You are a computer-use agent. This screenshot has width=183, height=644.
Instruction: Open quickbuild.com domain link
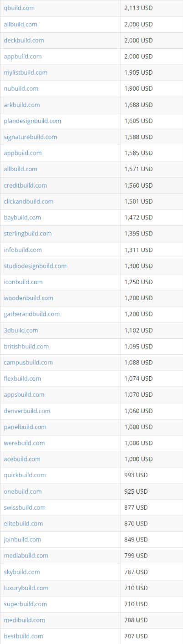pos(25,475)
